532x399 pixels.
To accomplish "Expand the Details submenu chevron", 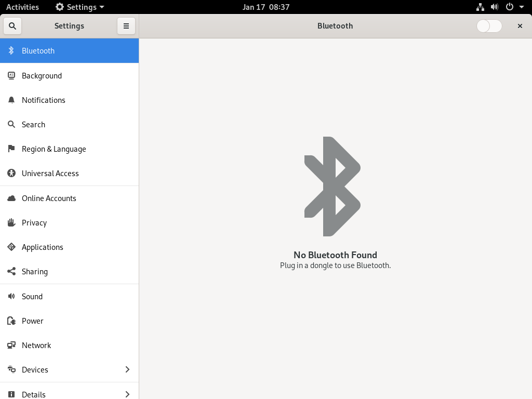I will point(128,394).
